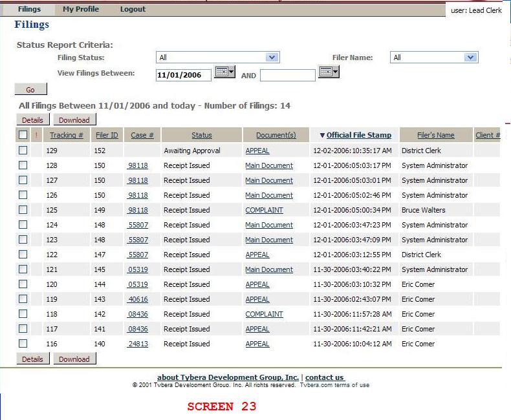511x420 pixels.
Task: Select the checkbox for tracking number 125
Action: tap(23, 210)
